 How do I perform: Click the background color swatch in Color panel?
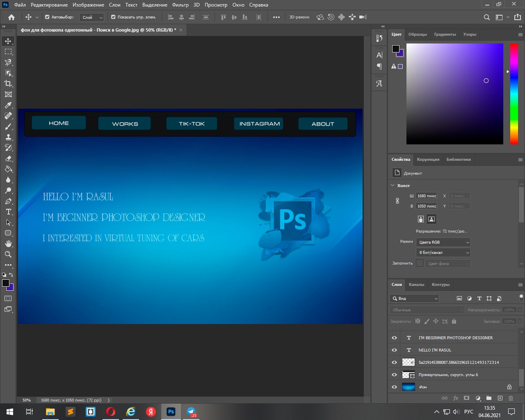pos(401,53)
